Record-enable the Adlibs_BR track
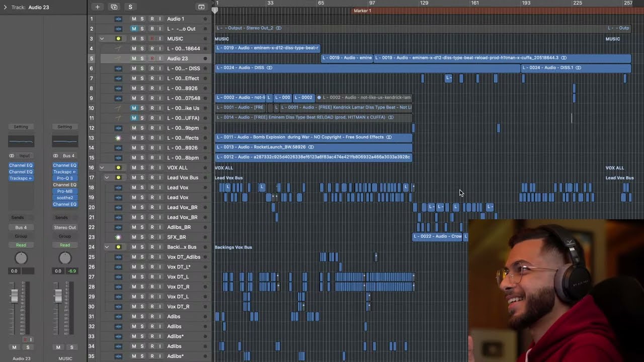This screenshot has width=644, height=362. point(152,227)
